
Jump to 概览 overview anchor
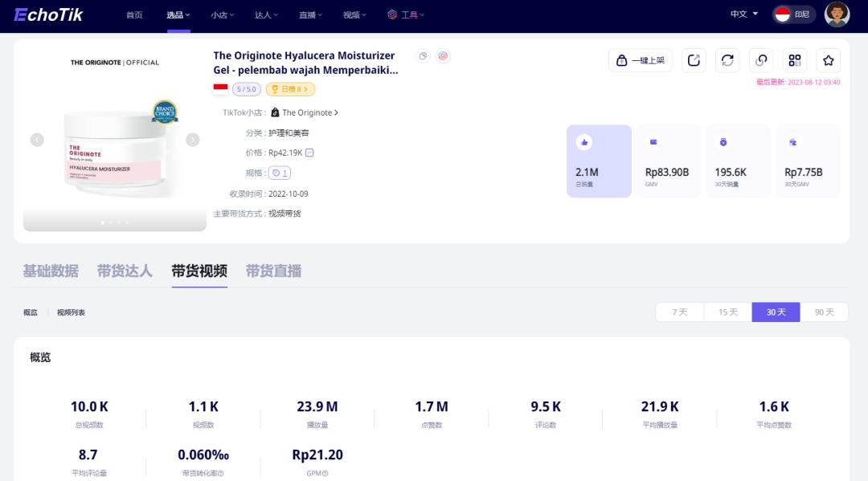(31, 312)
